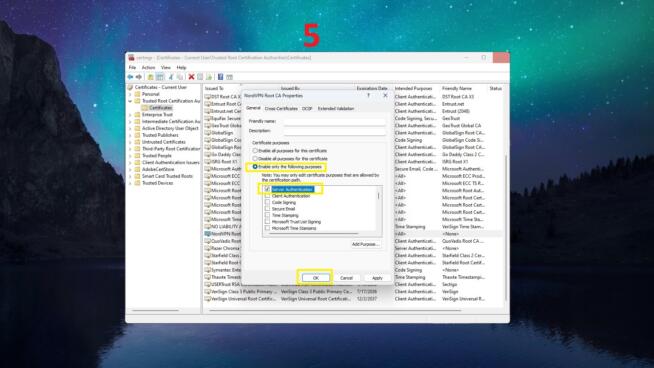The height and width of the screenshot is (368, 654).
Task: Check the Secure Email purpose checkbox
Action: [267, 209]
